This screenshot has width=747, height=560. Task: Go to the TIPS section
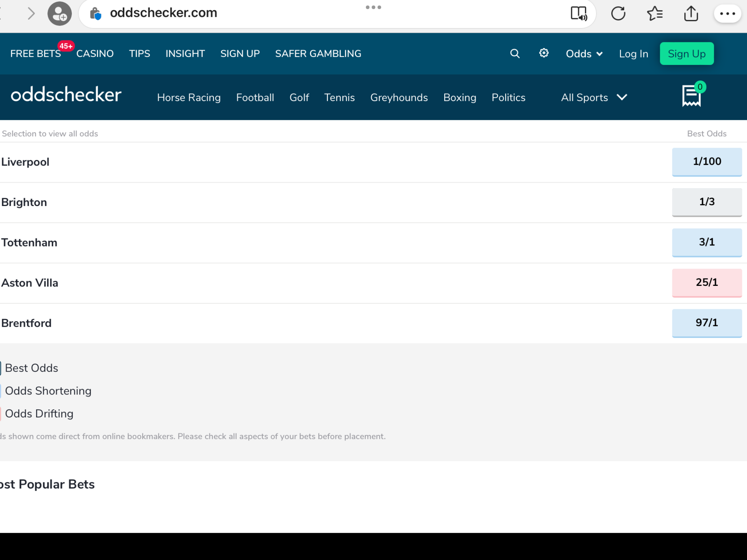pos(139,54)
